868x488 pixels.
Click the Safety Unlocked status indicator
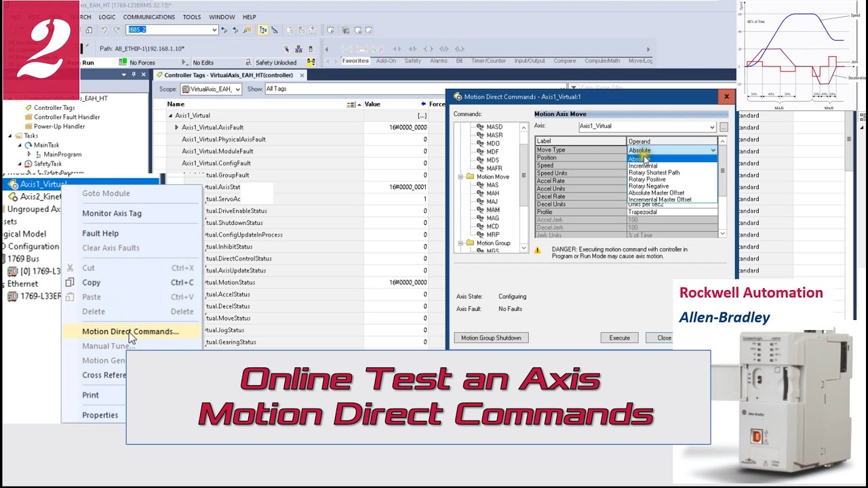pyautogui.click(x=276, y=62)
